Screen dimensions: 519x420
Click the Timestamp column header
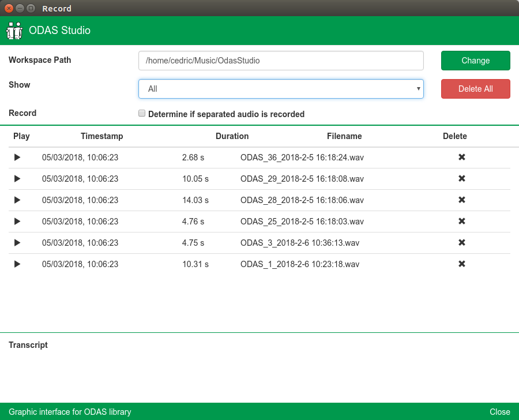coord(102,136)
